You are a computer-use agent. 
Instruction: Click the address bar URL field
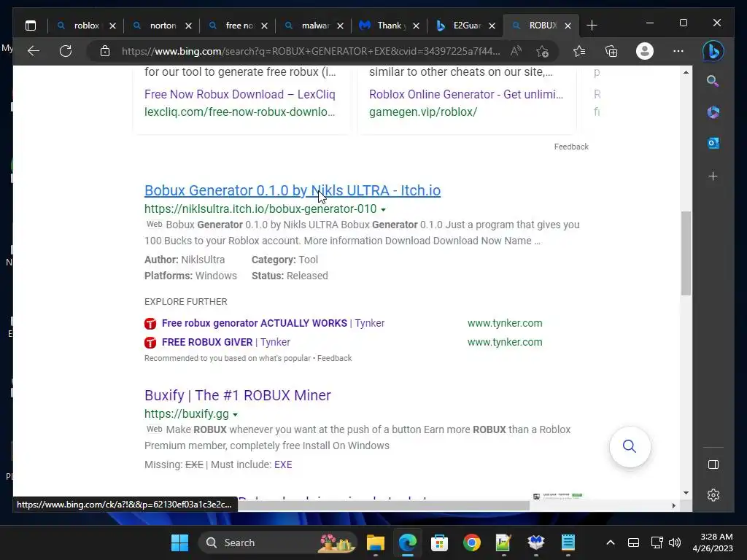(311, 51)
